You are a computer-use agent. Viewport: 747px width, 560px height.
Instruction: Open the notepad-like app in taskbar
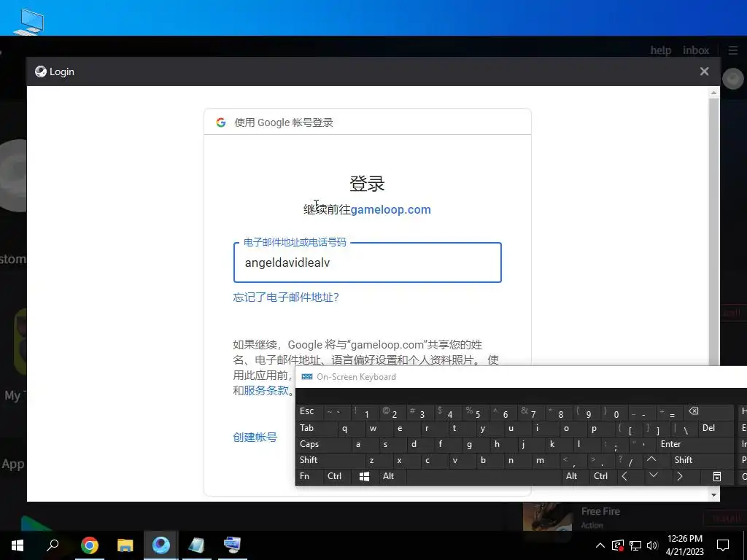(x=196, y=545)
